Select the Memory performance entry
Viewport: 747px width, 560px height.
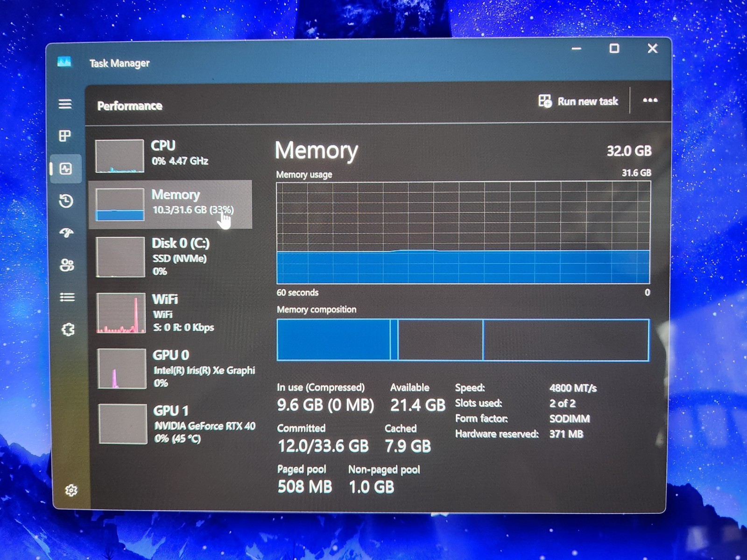(170, 204)
